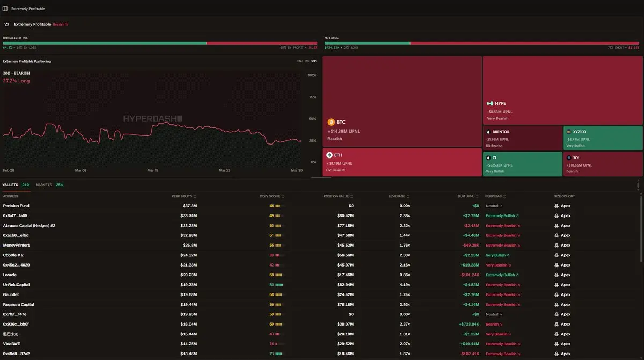The width and height of the screenshot is (644, 360).
Task: Open the Markets tab
Action: click(x=49, y=185)
